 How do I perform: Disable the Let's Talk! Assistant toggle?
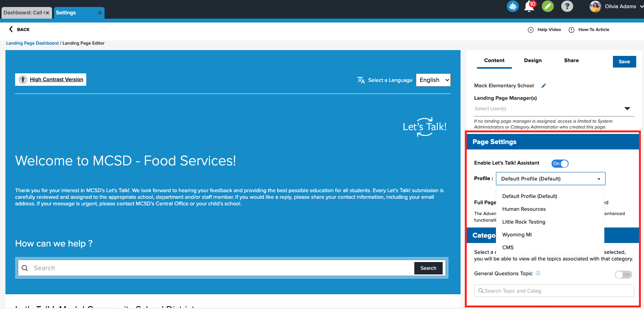point(560,163)
